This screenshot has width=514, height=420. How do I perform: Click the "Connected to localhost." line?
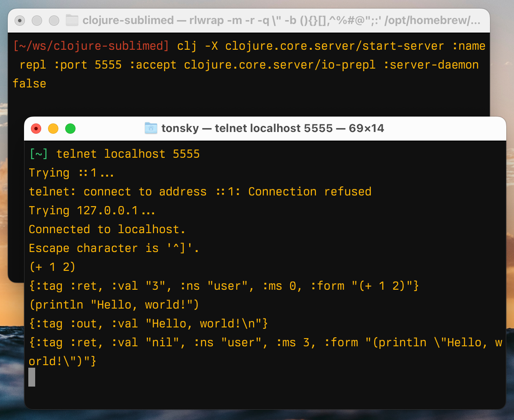coord(107,229)
